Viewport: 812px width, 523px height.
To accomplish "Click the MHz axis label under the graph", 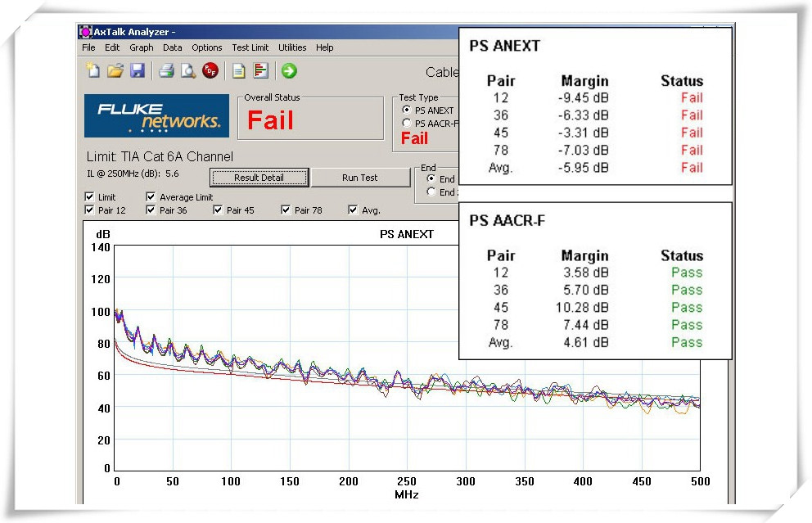I will pyautogui.click(x=407, y=494).
